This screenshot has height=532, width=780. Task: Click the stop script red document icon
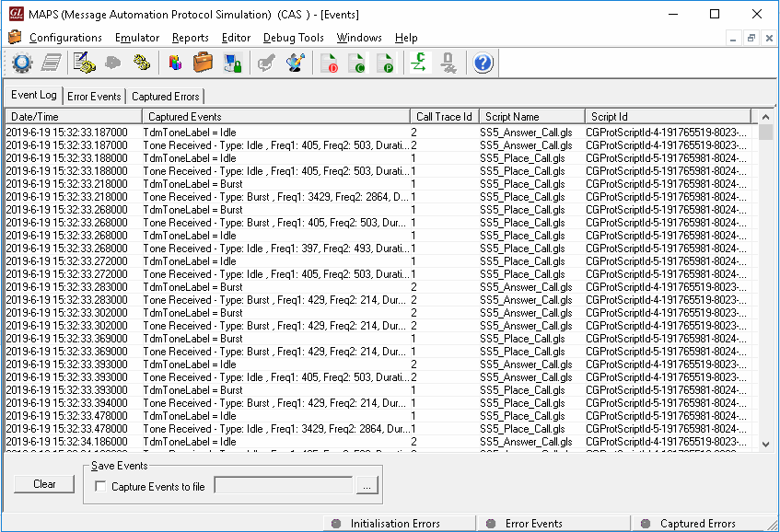pyautogui.click(x=329, y=62)
